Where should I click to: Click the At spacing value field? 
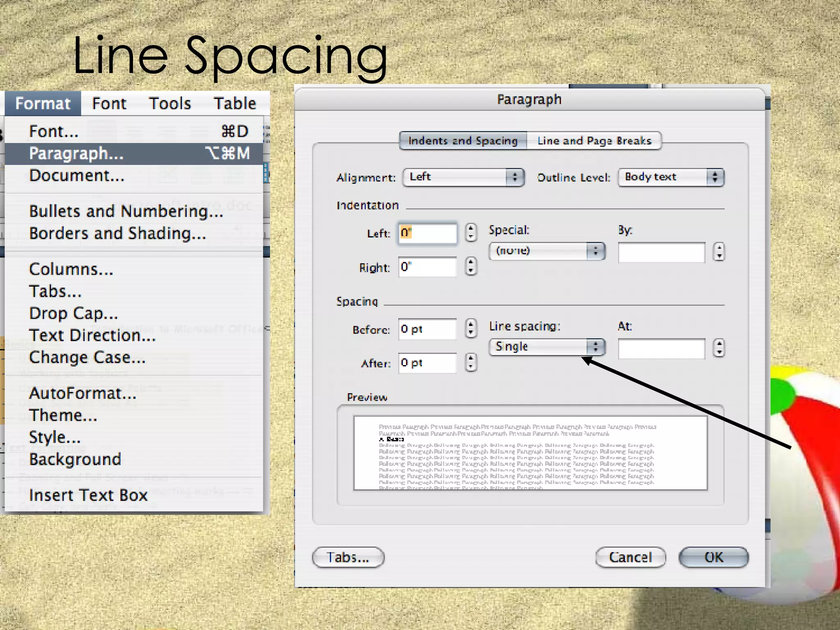tap(662, 349)
